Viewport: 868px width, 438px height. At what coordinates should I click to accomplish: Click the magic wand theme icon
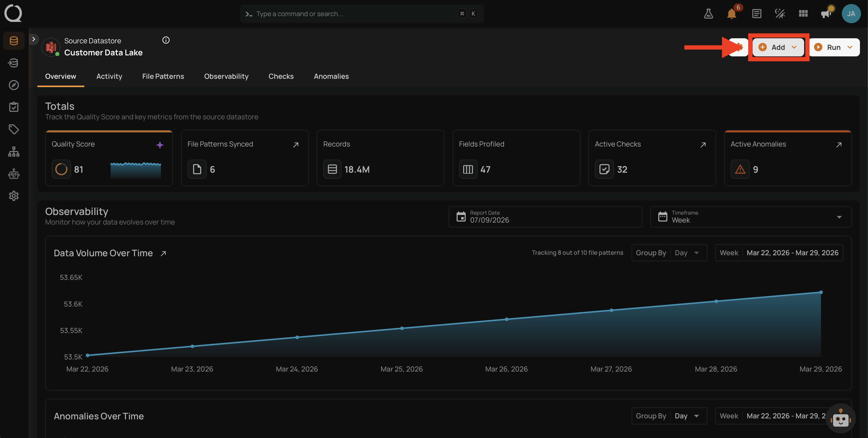click(780, 14)
